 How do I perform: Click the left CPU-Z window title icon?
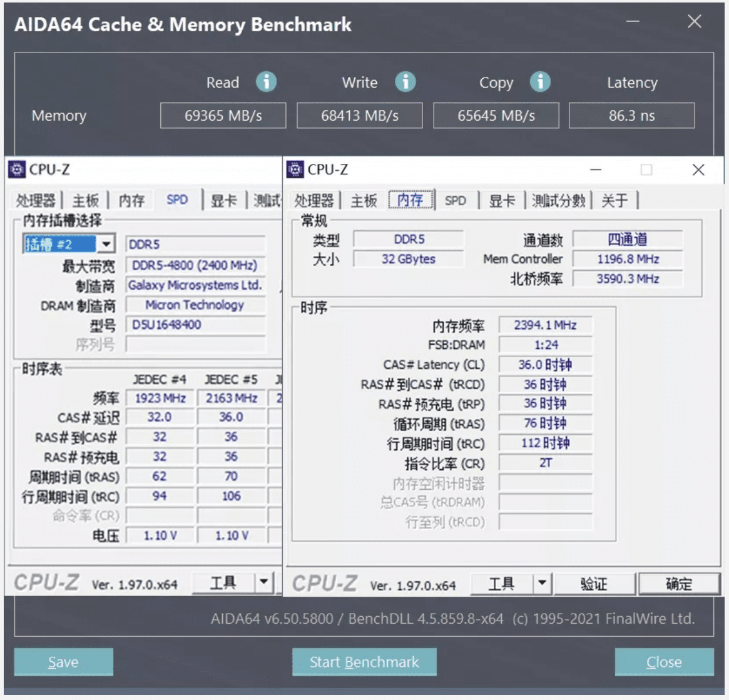pyautogui.click(x=17, y=170)
